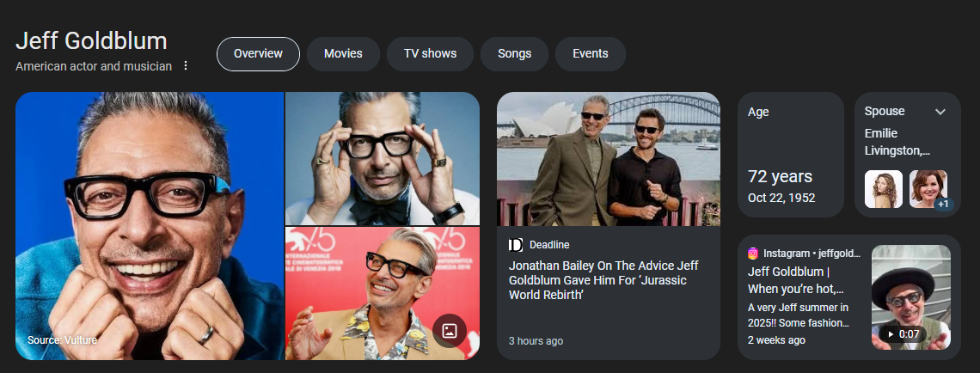The height and width of the screenshot is (373, 980).
Task: Click the Emilie Livingston spouse name
Action: click(x=897, y=142)
